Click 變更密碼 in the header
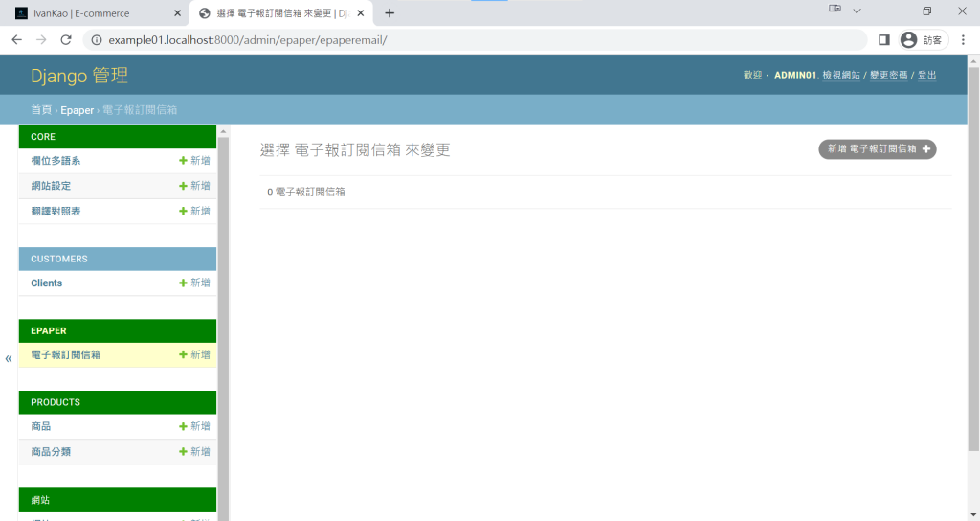This screenshot has height=521, width=980. coord(889,75)
